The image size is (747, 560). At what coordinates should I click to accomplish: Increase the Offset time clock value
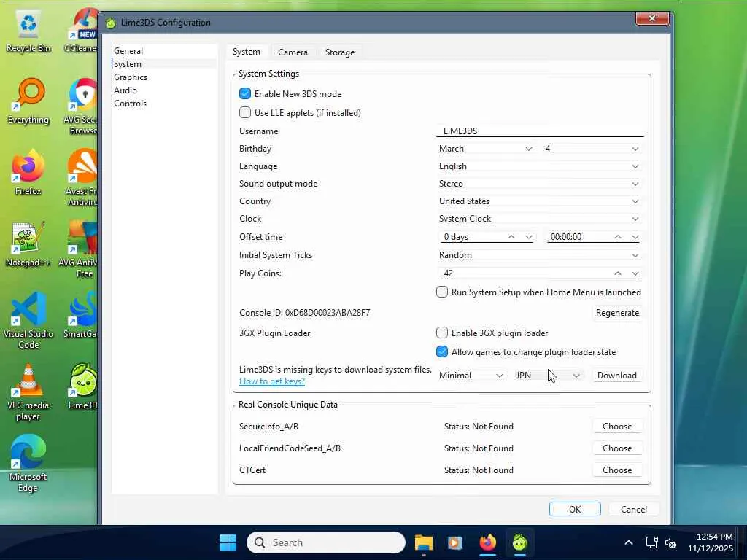pos(618,237)
